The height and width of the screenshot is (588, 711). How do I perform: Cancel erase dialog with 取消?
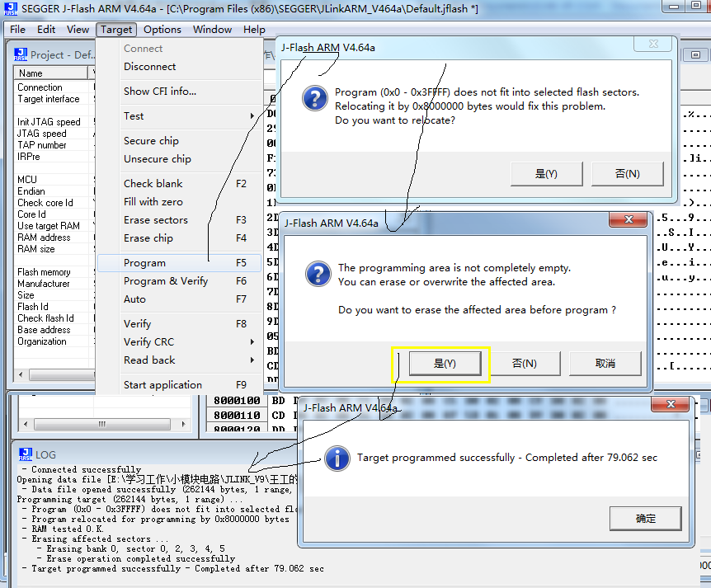pyautogui.click(x=605, y=363)
